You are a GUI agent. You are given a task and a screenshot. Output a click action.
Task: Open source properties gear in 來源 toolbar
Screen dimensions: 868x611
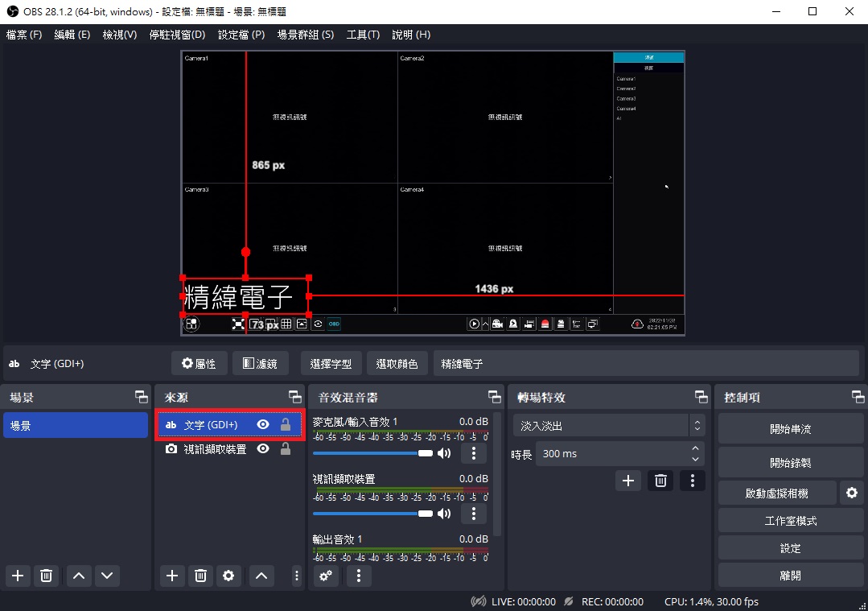228,576
